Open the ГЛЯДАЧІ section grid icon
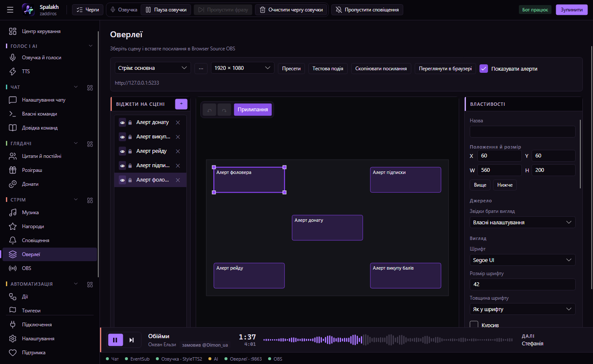 click(90, 143)
